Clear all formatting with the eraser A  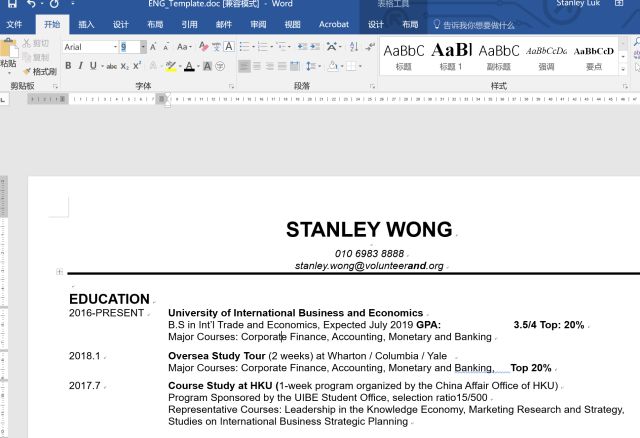pyautogui.click(x=204, y=47)
